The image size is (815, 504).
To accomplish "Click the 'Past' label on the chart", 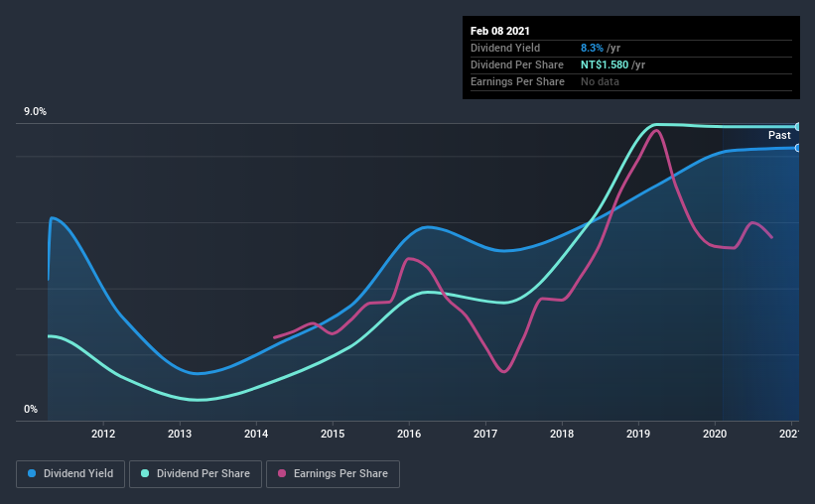I will coord(779,136).
